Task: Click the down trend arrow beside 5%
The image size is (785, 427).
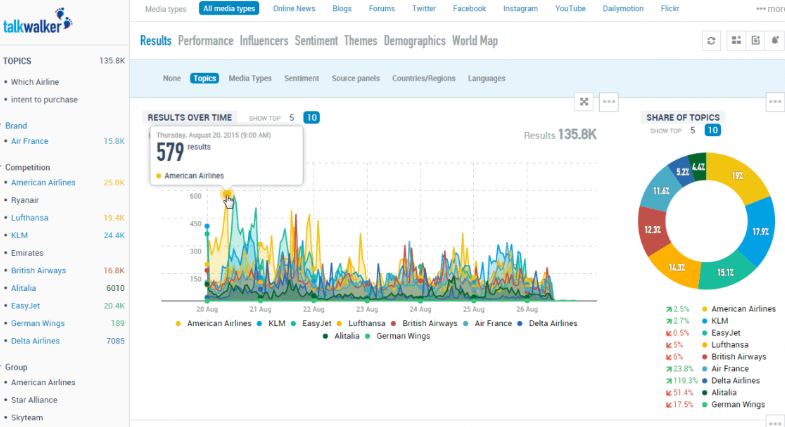Action: pyautogui.click(x=668, y=345)
